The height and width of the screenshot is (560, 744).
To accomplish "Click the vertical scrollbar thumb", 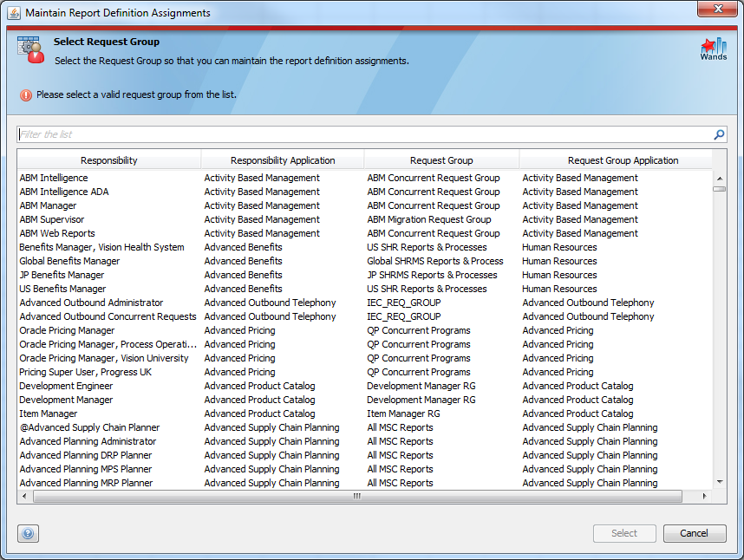I will [x=720, y=189].
